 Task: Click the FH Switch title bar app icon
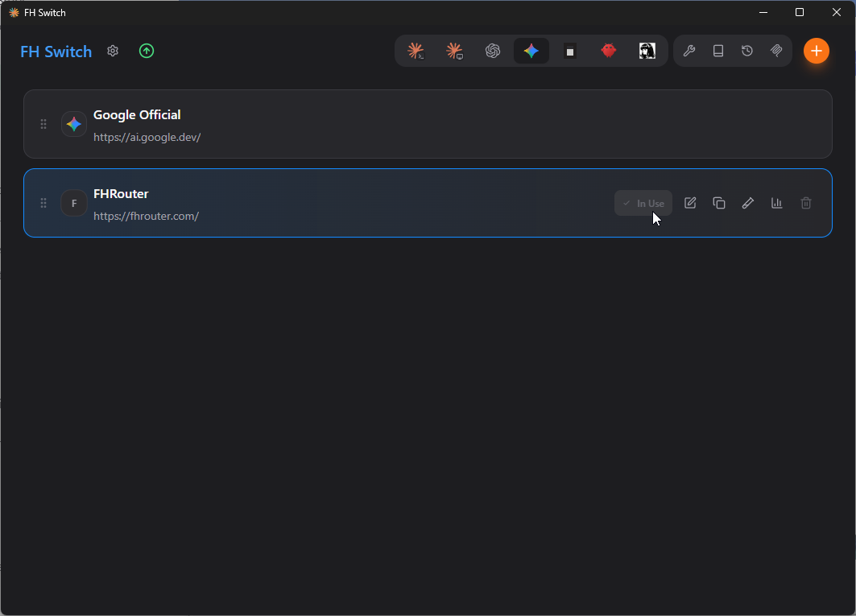tap(14, 12)
